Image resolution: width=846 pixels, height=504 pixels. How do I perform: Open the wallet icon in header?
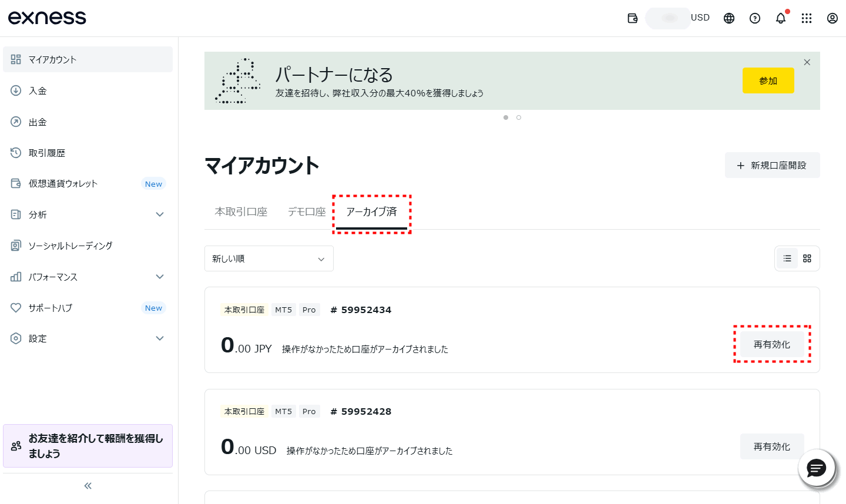(632, 18)
